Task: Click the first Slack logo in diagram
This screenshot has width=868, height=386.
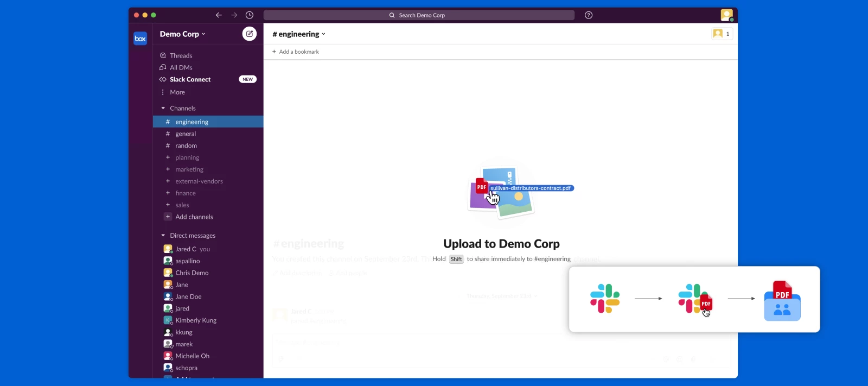Action: tap(605, 299)
